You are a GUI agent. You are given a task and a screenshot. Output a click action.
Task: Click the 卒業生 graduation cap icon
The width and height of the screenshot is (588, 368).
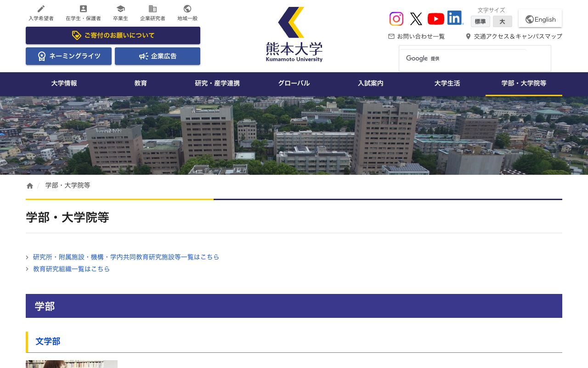click(x=120, y=8)
